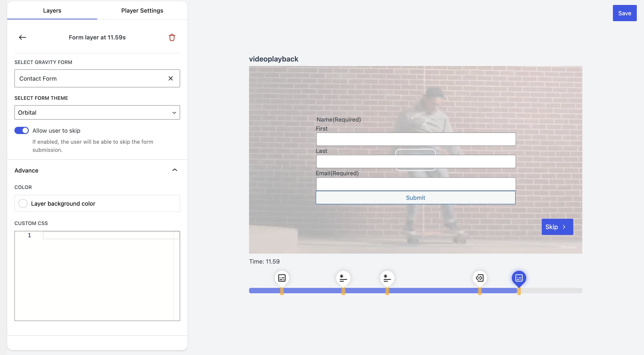
Task: Select the first form layer marker
Action: point(282,278)
